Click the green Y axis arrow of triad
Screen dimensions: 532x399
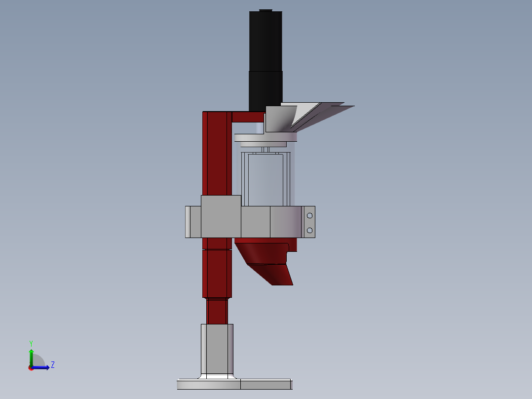tap(31, 357)
